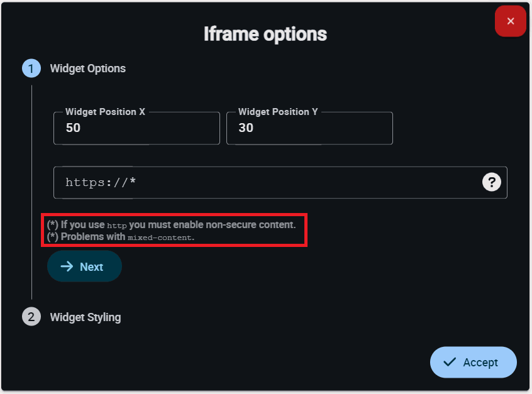532x394 pixels.
Task: Focus the Widget Position X field
Action: 136,129
